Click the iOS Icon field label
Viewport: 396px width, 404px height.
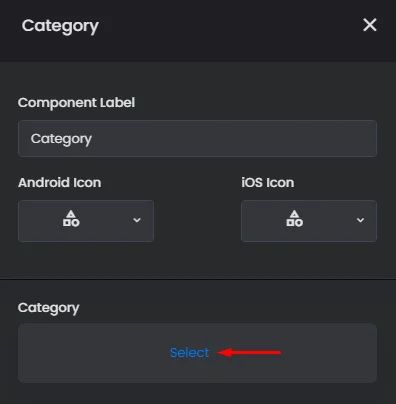[268, 183]
